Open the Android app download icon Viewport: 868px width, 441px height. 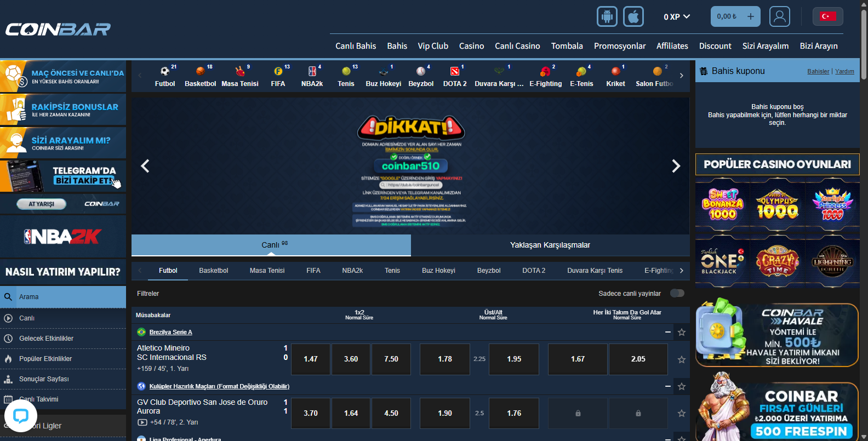pos(607,16)
